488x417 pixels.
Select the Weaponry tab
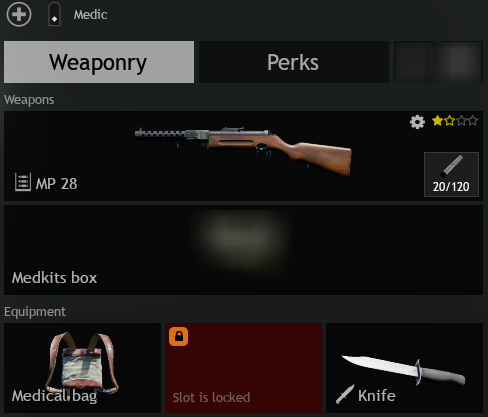click(99, 62)
